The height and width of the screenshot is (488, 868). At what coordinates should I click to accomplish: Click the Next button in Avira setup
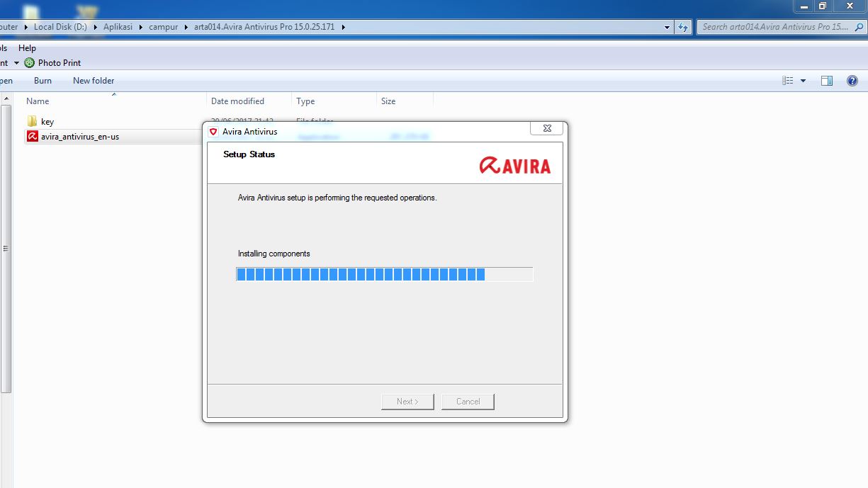coord(407,402)
